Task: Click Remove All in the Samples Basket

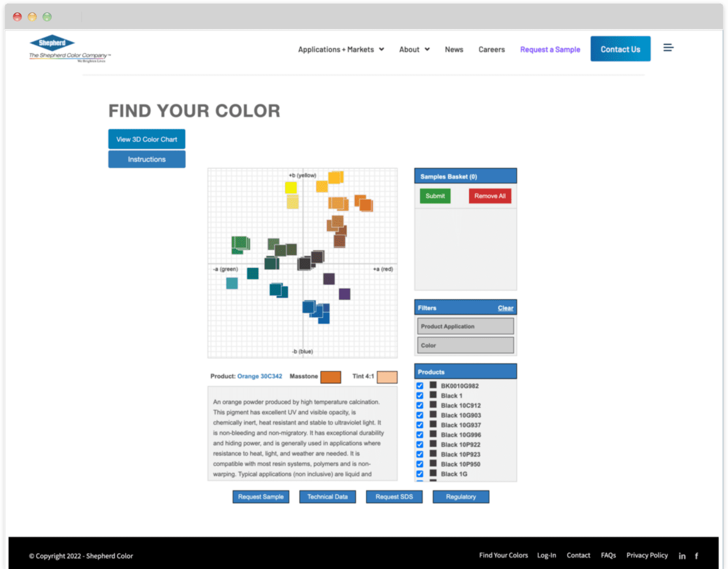Action: (x=490, y=196)
